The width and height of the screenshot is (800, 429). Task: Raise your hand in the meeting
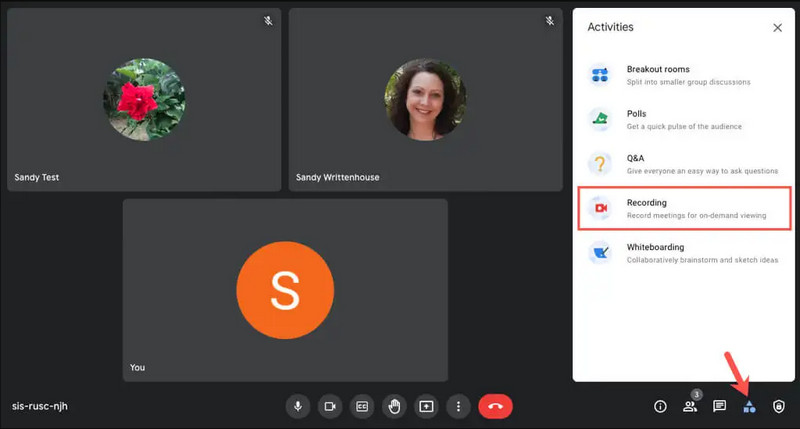(394, 406)
